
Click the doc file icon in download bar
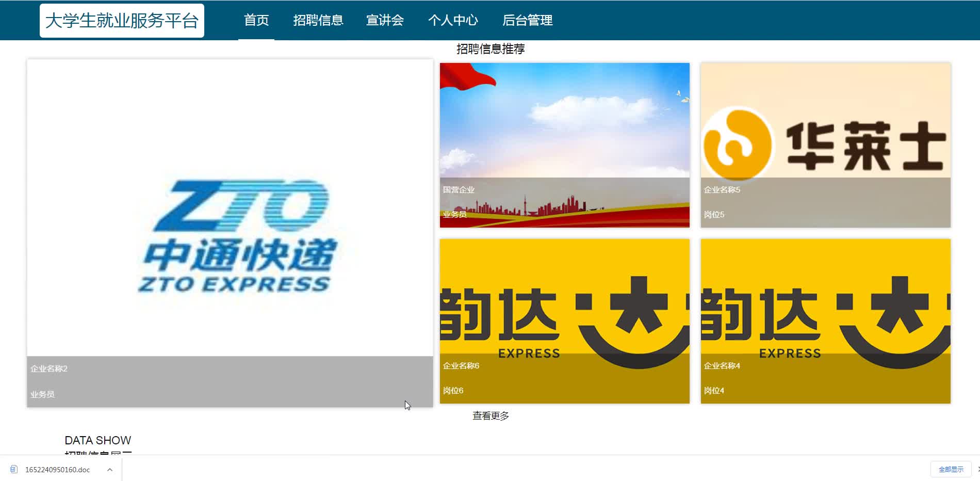tap(14, 469)
